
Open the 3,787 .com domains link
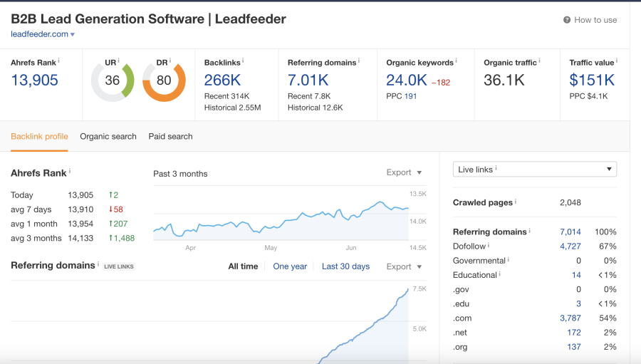[x=570, y=318]
